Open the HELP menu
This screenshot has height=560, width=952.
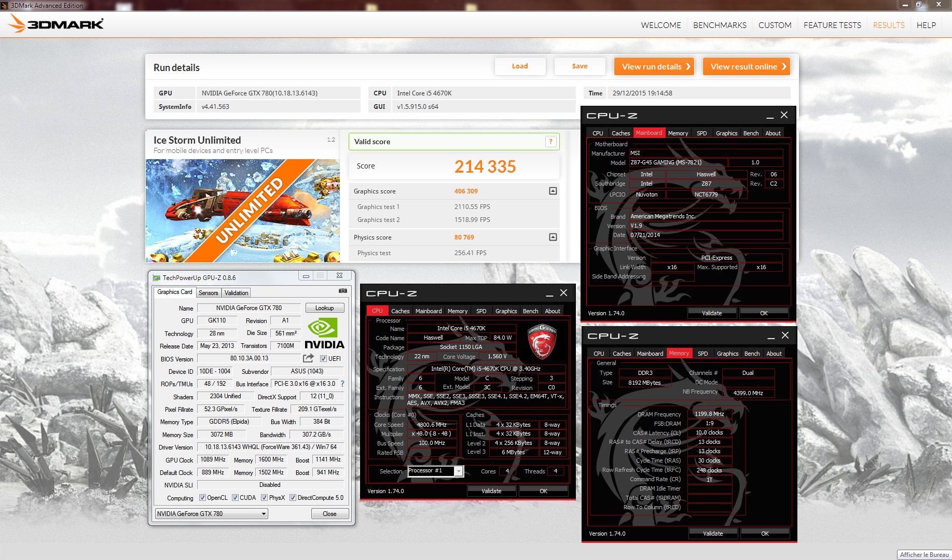(x=926, y=25)
